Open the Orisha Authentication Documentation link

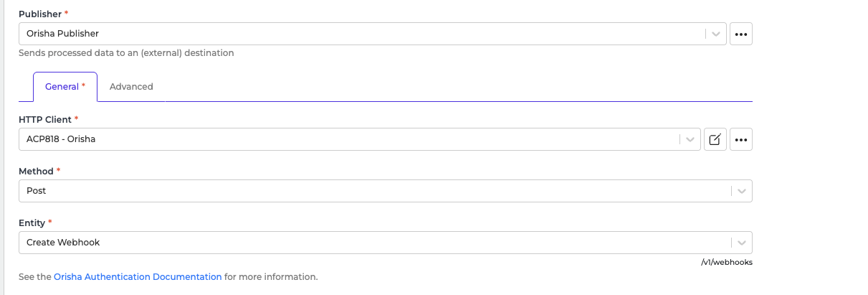(x=138, y=276)
